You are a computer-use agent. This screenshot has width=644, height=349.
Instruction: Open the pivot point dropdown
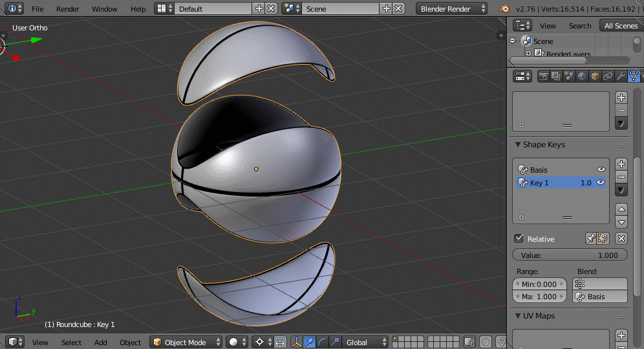click(x=263, y=342)
